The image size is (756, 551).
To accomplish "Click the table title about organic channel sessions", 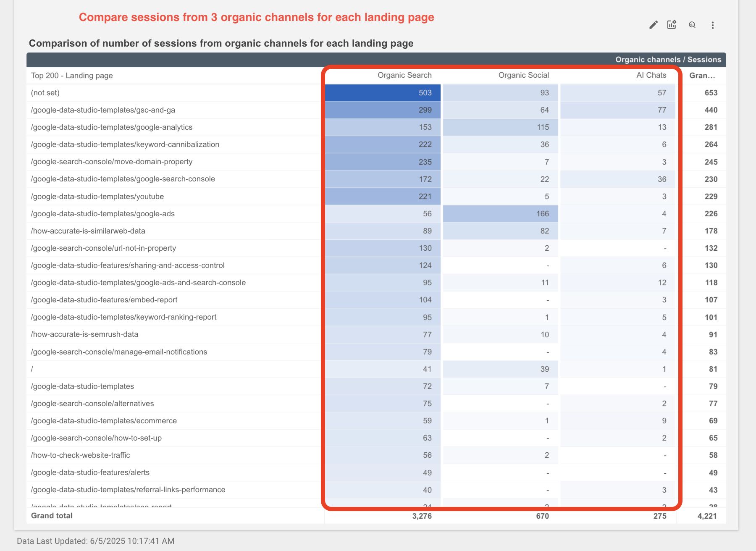I will (x=221, y=43).
